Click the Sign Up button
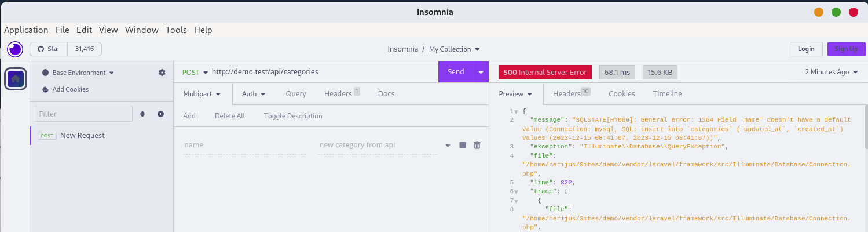 (x=846, y=49)
